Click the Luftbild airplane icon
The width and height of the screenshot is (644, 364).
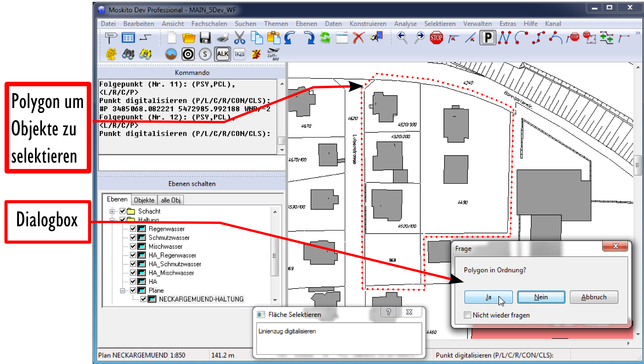tap(273, 54)
